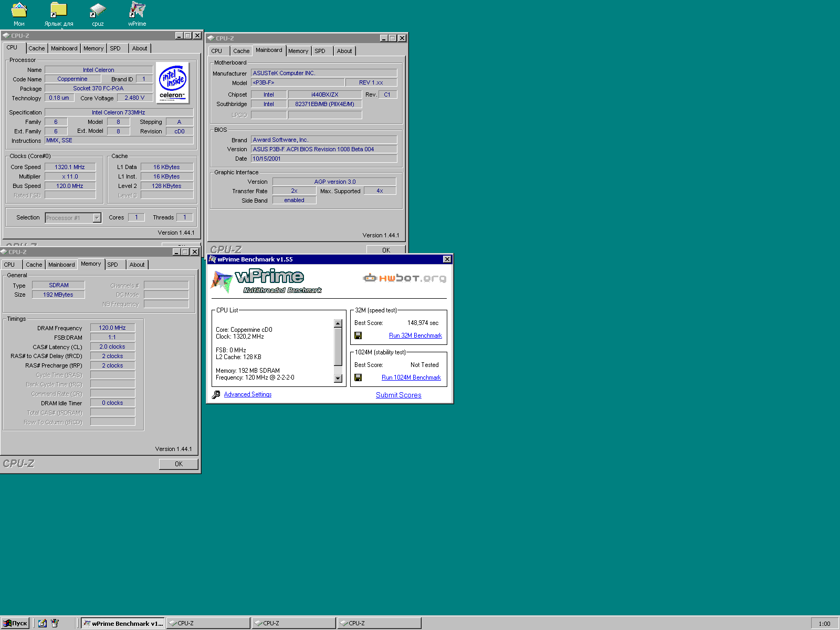Open Mainboard tab in Memory CPU-Z window
Screen dimensions: 840x630
pyautogui.click(x=61, y=265)
